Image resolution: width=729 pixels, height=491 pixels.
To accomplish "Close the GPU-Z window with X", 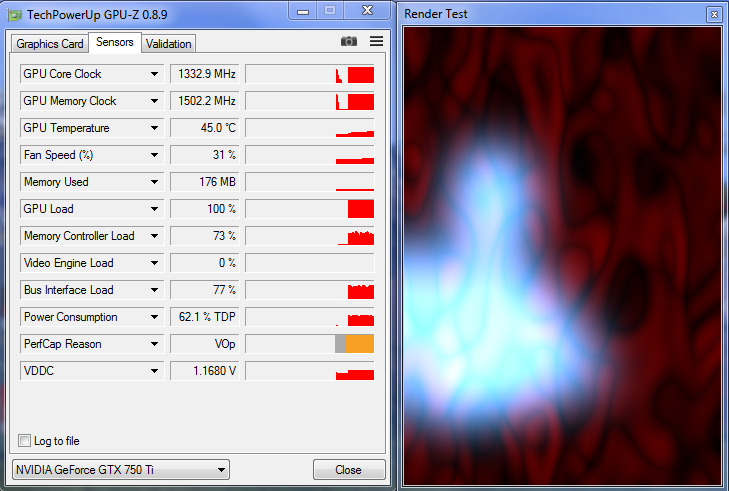I will [x=367, y=11].
